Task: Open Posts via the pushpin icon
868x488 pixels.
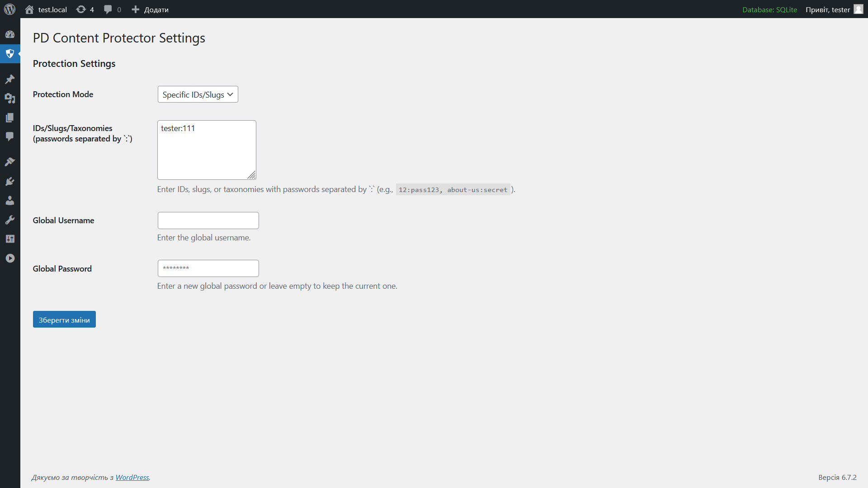Action: (x=10, y=79)
